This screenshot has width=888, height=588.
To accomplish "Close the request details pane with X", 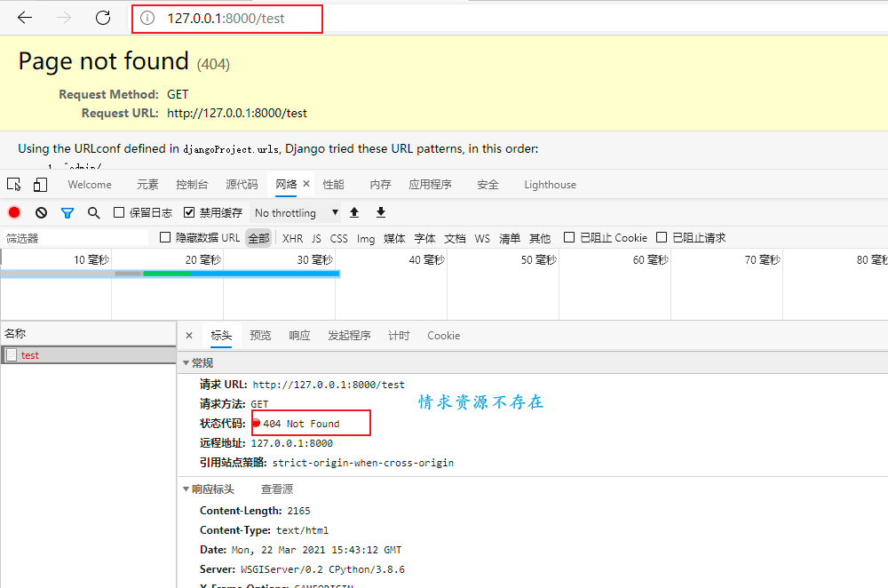I will point(189,336).
